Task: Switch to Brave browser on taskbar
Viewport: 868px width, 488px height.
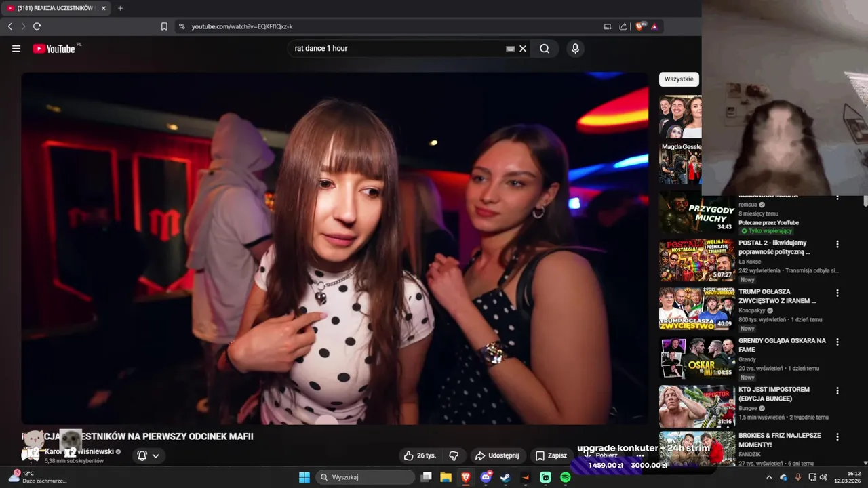Action: coord(466,477)
